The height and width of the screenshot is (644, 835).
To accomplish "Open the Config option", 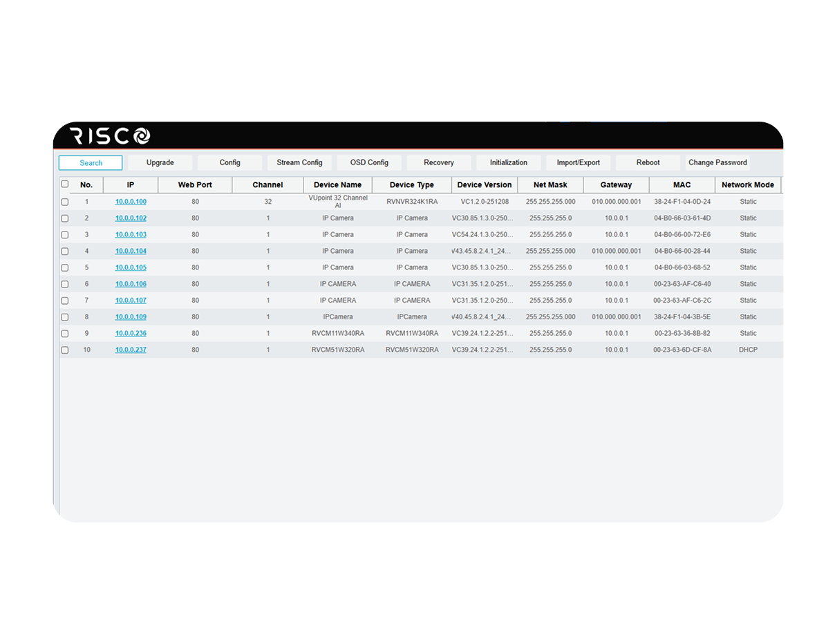I will (229, 163).
